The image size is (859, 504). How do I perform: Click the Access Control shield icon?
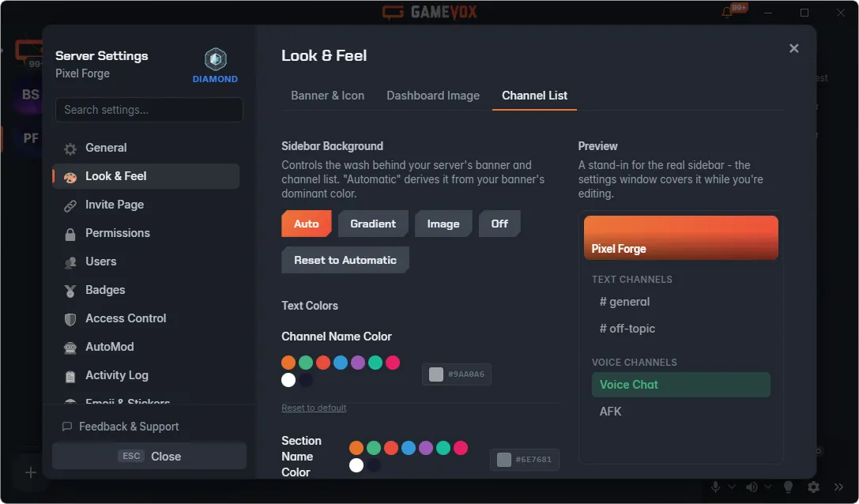pos(70,319)
